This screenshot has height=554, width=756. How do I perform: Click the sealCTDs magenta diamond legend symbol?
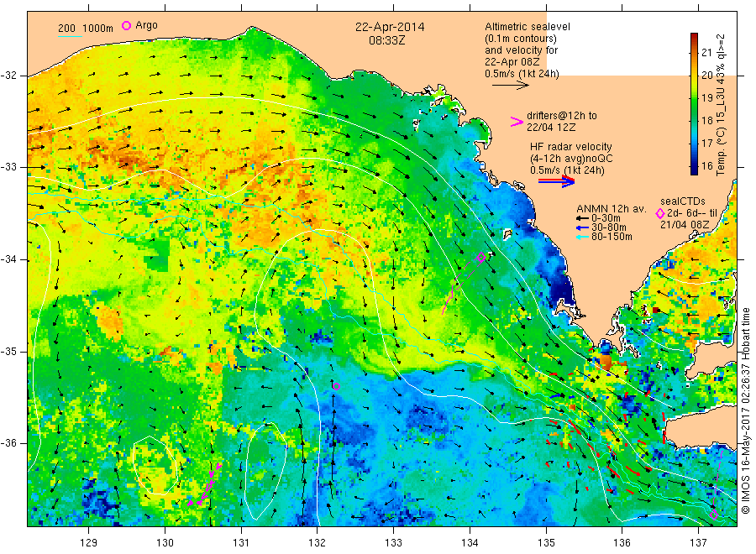[660, 213]
